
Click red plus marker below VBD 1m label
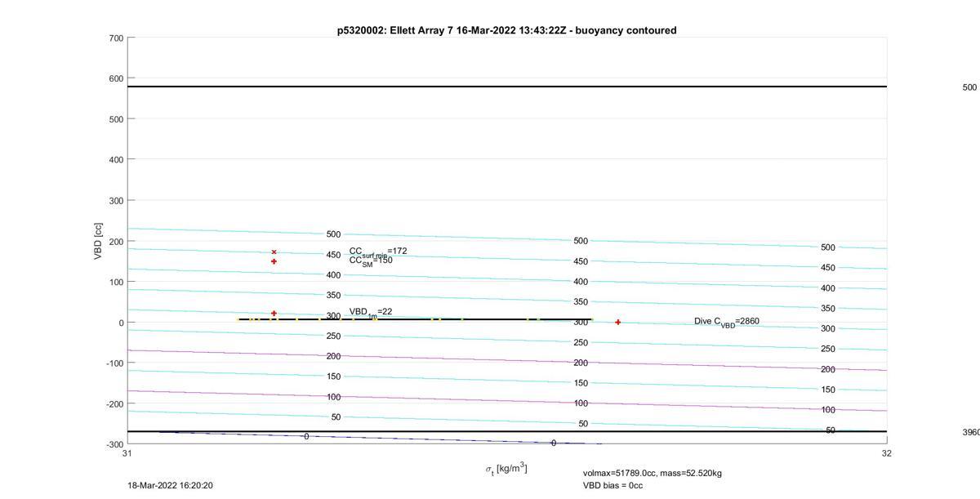click(x=274, y=314)
